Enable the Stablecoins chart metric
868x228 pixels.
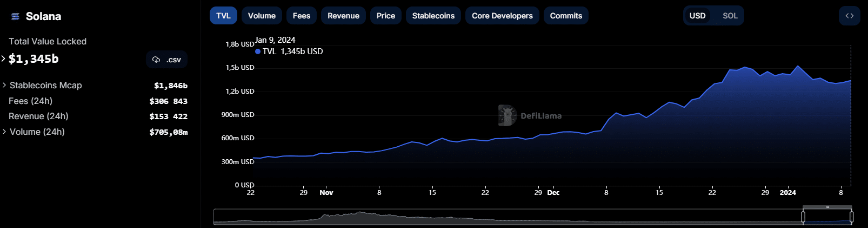pos(433,16)
